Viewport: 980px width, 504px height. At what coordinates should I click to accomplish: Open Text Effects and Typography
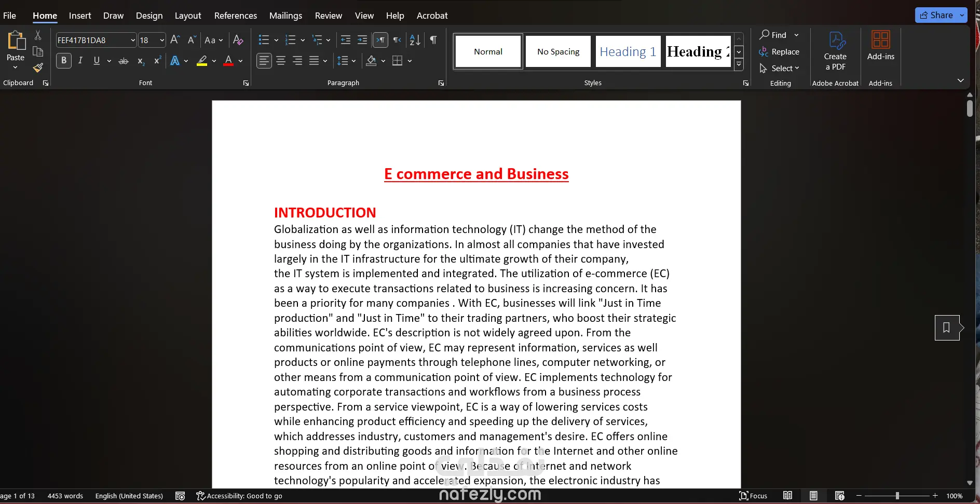[175, 61]
